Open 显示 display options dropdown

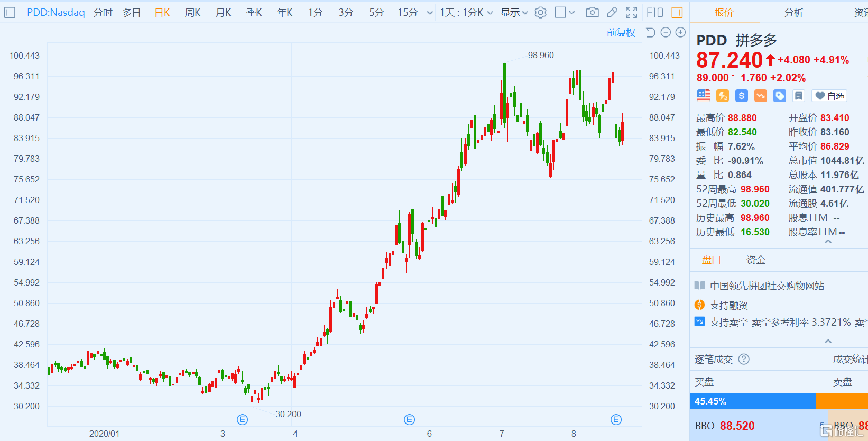click(514, 12)
